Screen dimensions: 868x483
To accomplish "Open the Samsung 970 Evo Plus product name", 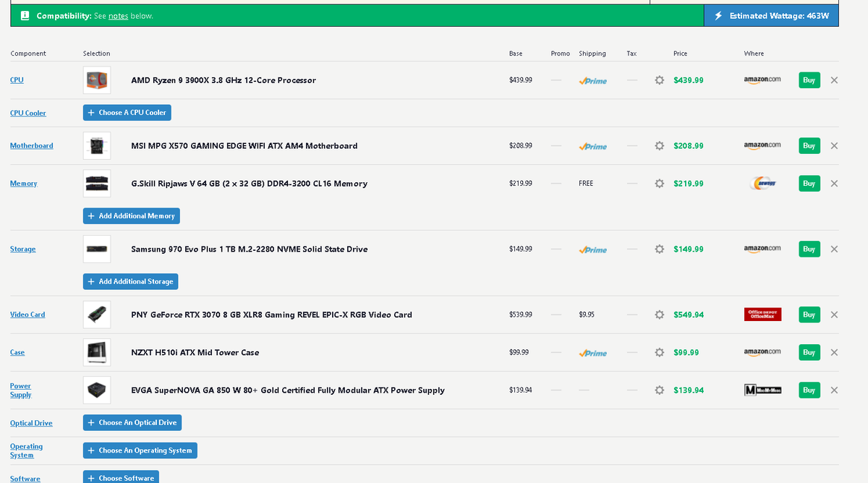I will coord(249,249).
